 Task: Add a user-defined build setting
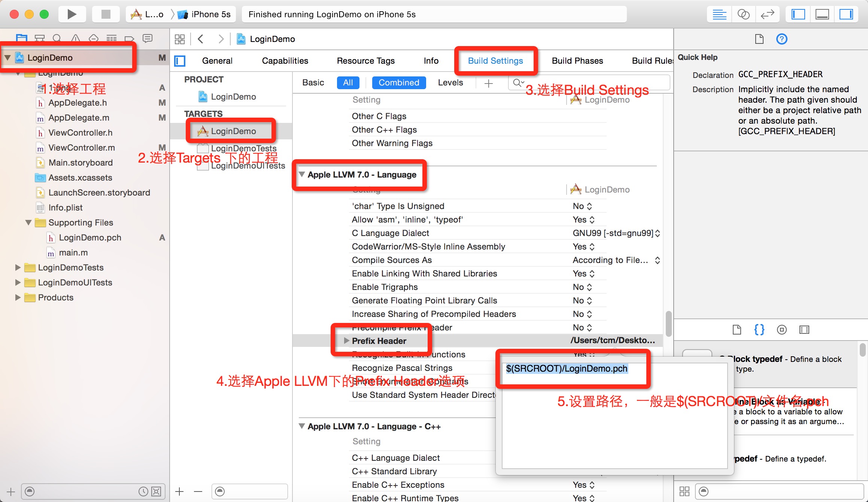[x=489, y=83]
